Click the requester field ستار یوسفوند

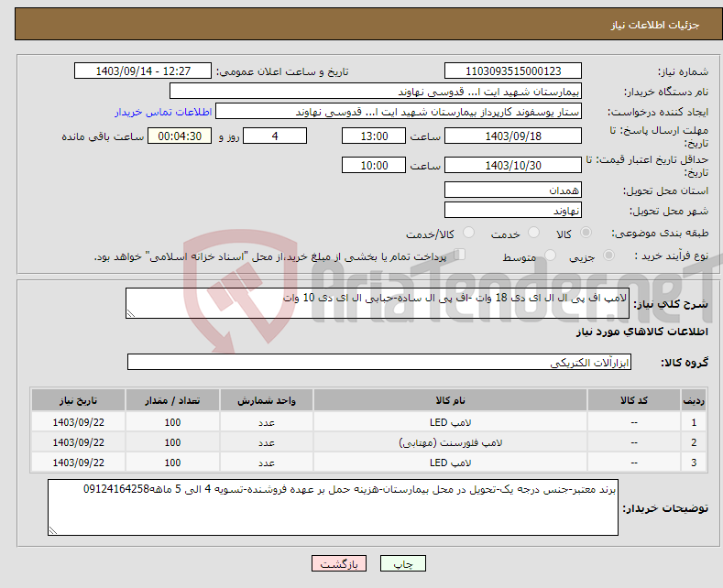399,112
